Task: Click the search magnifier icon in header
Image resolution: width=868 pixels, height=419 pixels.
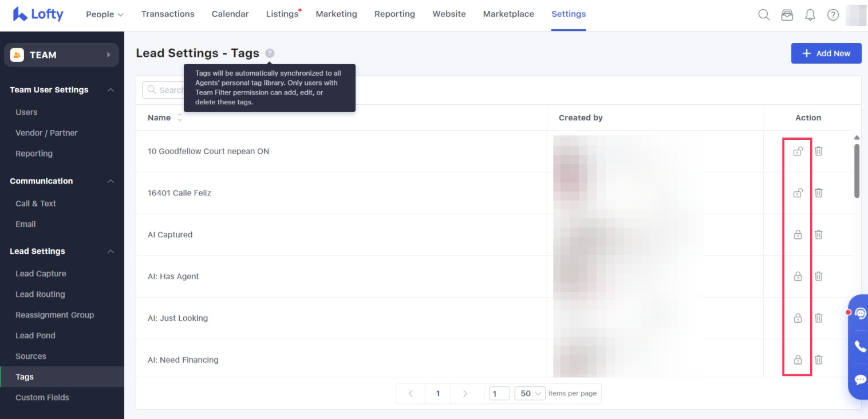Action: 764,15
